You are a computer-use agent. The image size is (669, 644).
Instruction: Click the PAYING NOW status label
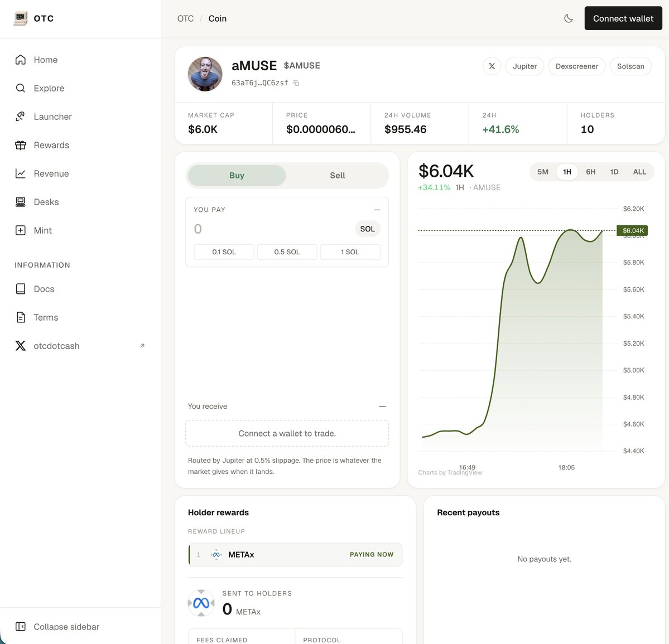tap(372, 554)
